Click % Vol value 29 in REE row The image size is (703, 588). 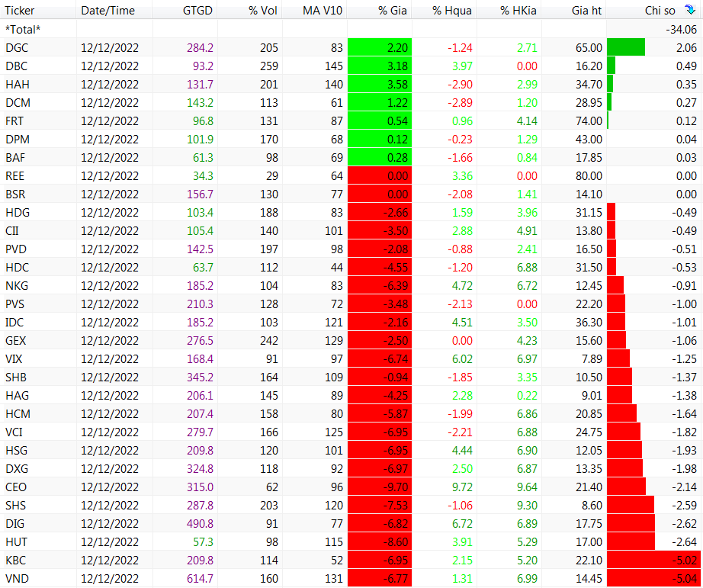pyautogui.click(x=272, y=176)
